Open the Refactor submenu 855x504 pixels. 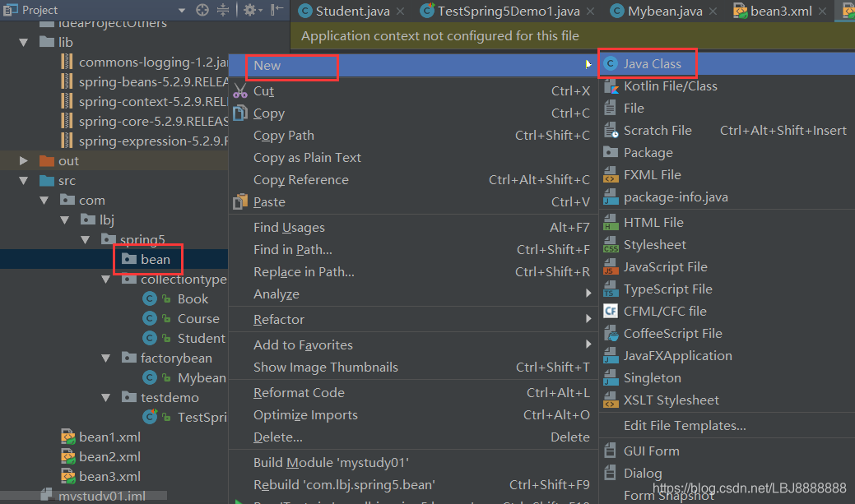413,320
